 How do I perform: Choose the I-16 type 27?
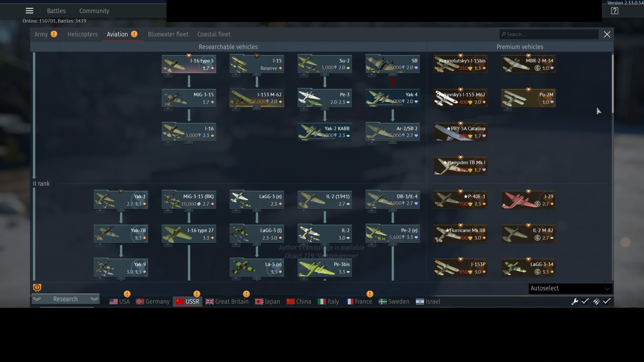pos(189,234)
